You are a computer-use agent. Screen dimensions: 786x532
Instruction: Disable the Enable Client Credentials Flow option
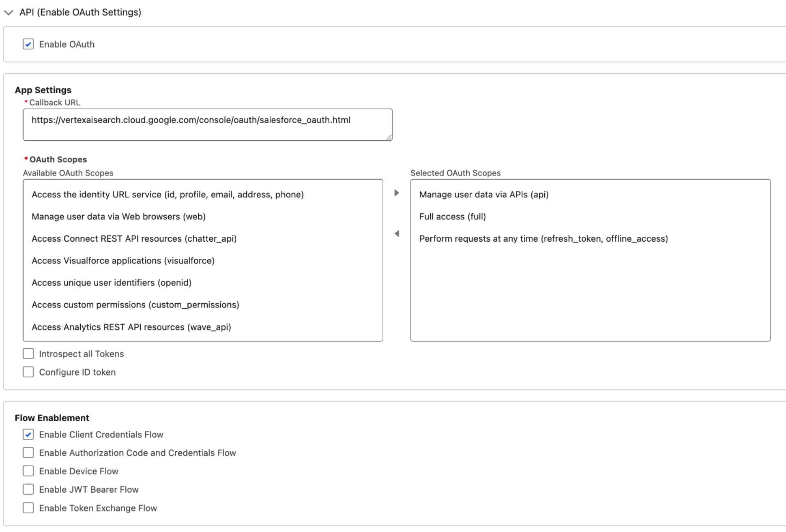click(x=28, y=434)
